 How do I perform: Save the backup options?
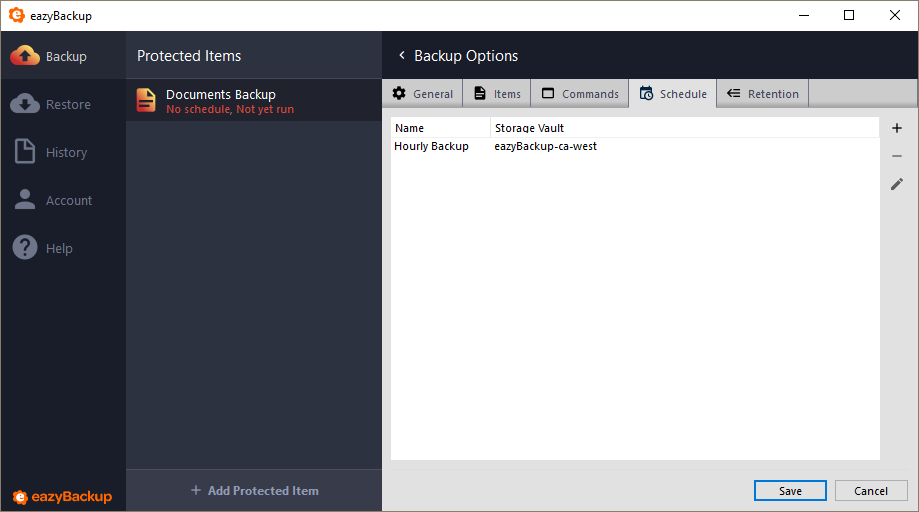pos(790,491)
